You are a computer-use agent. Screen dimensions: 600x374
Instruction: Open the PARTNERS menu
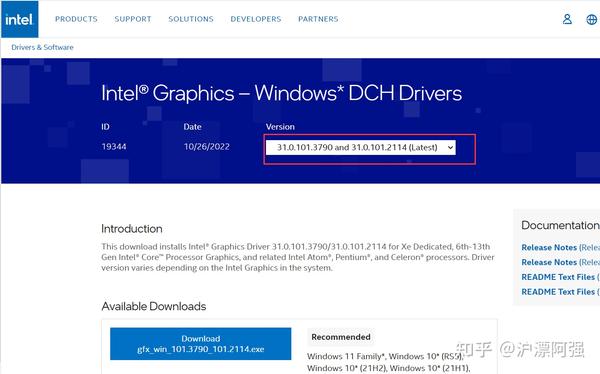(318, 19)
